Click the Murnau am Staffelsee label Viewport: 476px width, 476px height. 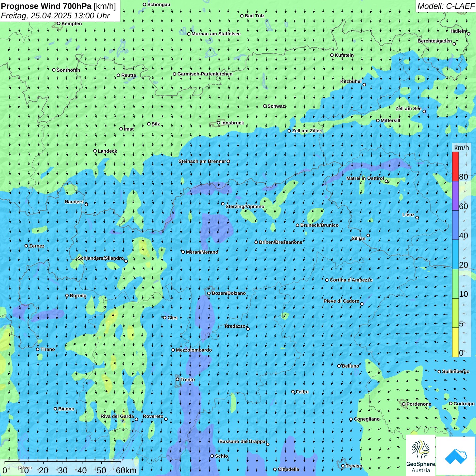pyautogui.click(x=216, y=34)
